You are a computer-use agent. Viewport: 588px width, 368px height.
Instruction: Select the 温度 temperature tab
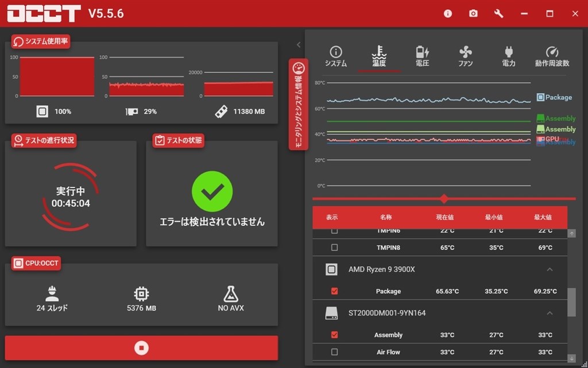coord(379,56)
